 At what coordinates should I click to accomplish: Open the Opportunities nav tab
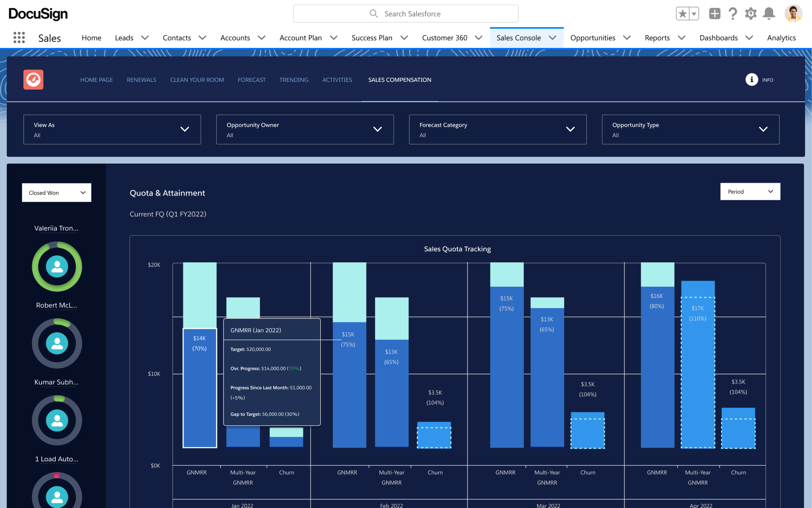coord(592,38)
